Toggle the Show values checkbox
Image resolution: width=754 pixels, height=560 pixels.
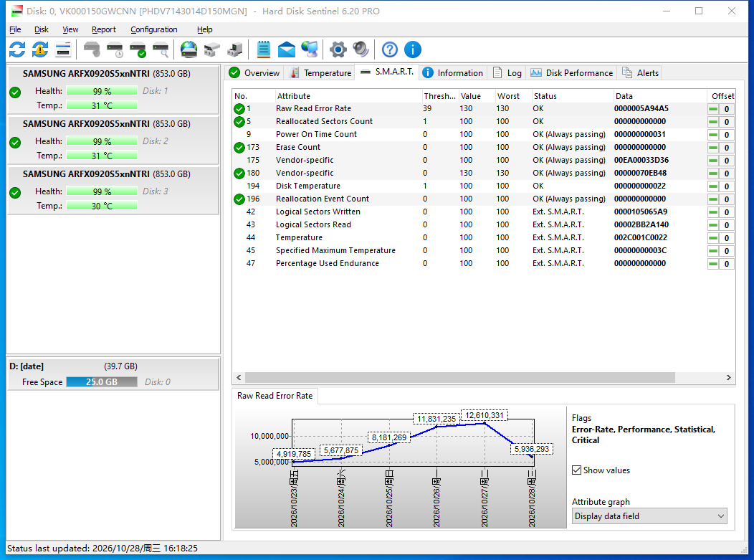coord(576,470)
